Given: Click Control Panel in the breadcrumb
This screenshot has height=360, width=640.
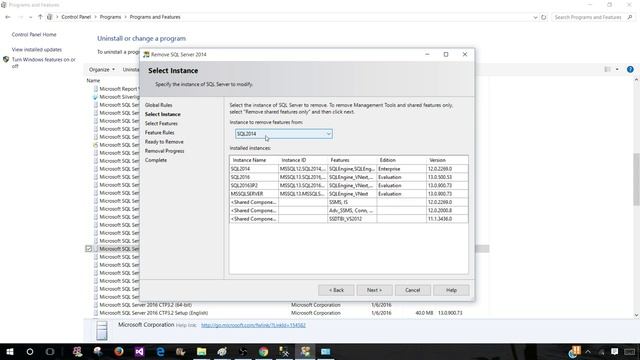Looking at the screenshot, I should tap(76, 17).
